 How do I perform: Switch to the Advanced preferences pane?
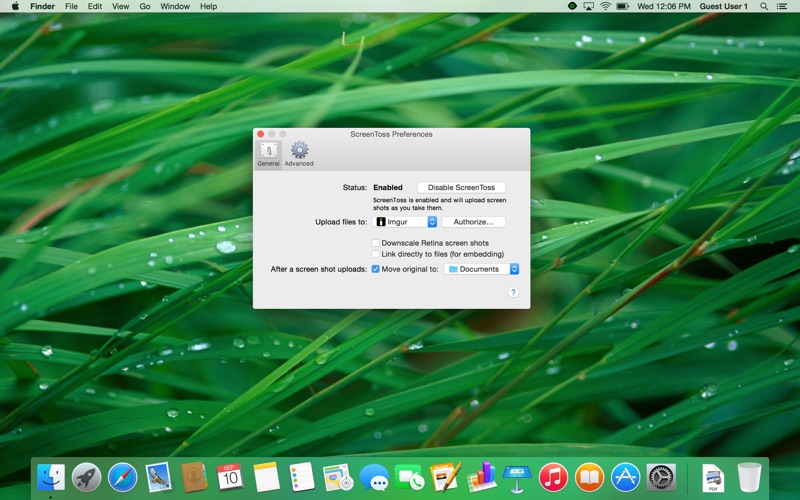[x=298, y=153]
